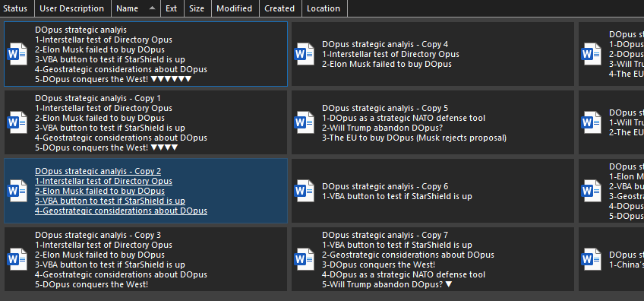Screen dimensions: 644x301
Task: Click underlined '2-Elon Musk failed to buy DOpus'
Action: coord(99,192)
